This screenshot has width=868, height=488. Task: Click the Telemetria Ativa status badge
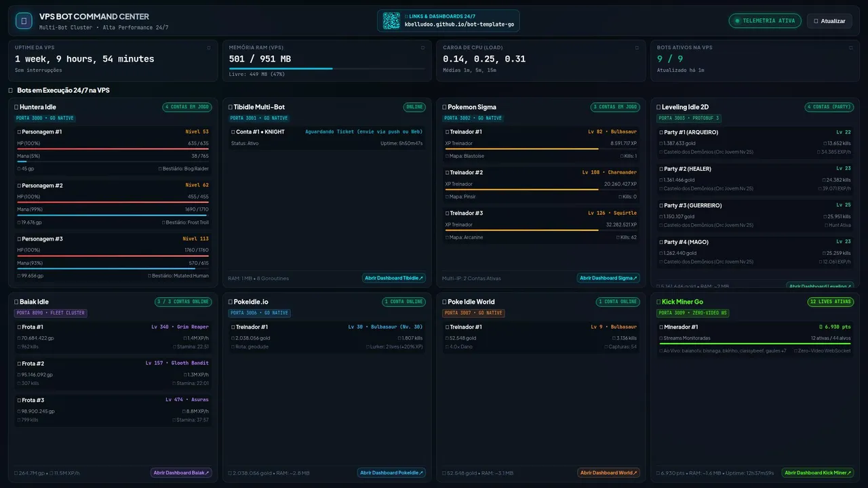click(x=765, y=21)
